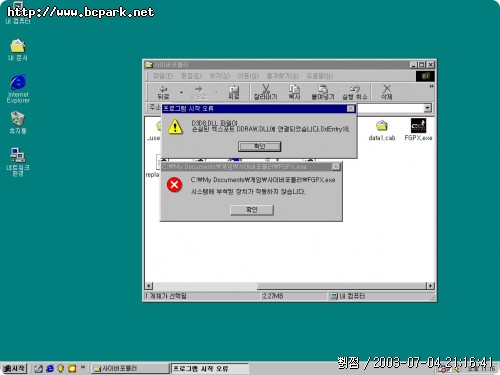Open the 편집(E) menu
Viewport: 500px width, 375px height.
pyautogui.click(x=191, y=76)
